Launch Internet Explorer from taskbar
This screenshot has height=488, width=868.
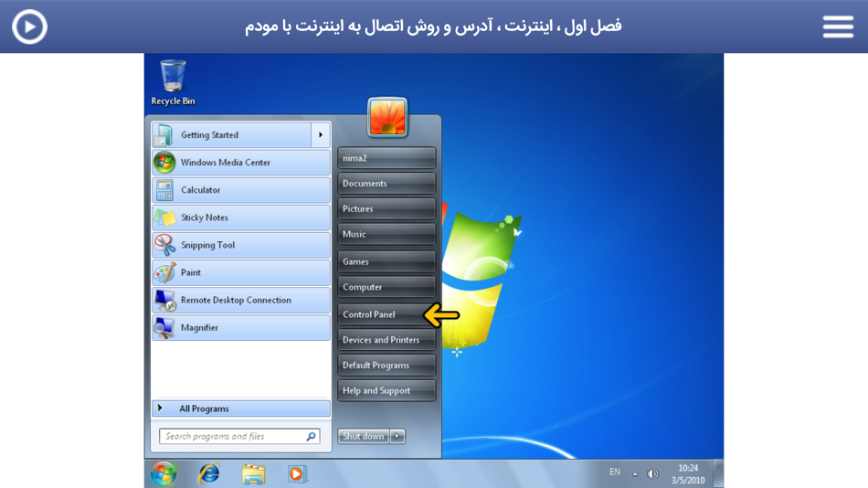pyautogui.click(x=208, y=474)
